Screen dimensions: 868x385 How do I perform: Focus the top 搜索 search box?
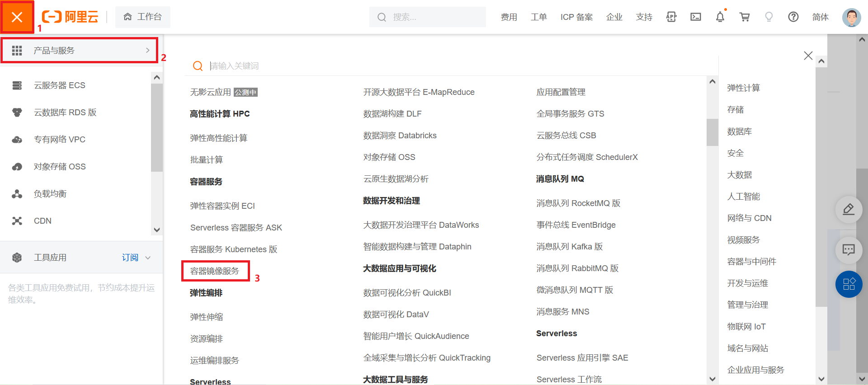[x=427, y=17]
